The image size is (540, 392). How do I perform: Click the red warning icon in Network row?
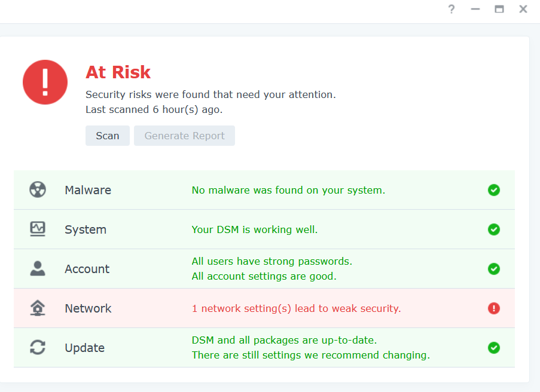coord(493,308)
